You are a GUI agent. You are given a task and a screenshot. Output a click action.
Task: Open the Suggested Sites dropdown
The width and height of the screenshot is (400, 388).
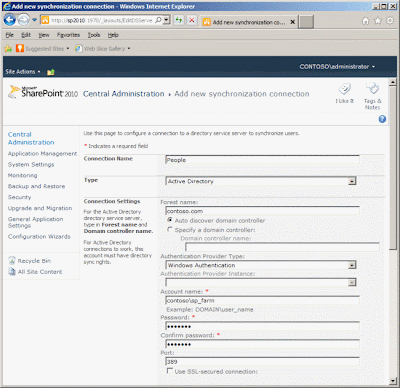pos(43,49)
